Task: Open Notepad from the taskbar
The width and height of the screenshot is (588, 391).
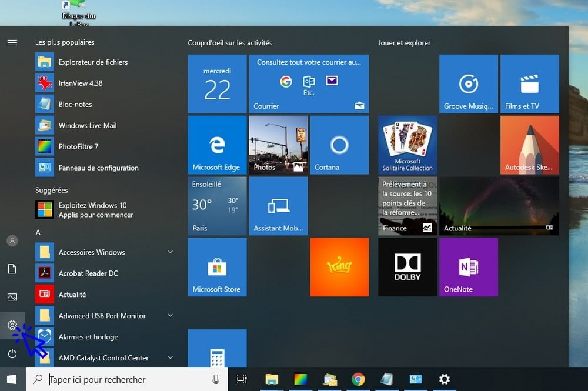Action: 387,379
